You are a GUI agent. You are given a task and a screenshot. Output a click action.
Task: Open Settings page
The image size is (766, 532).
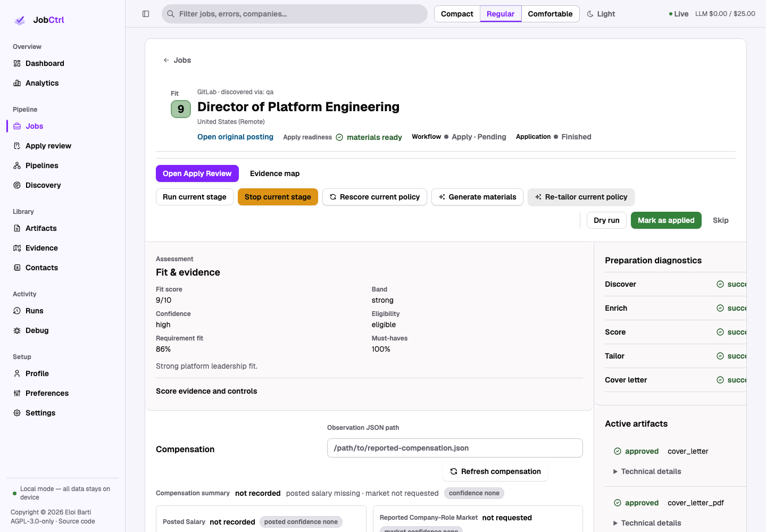point(40,413)
